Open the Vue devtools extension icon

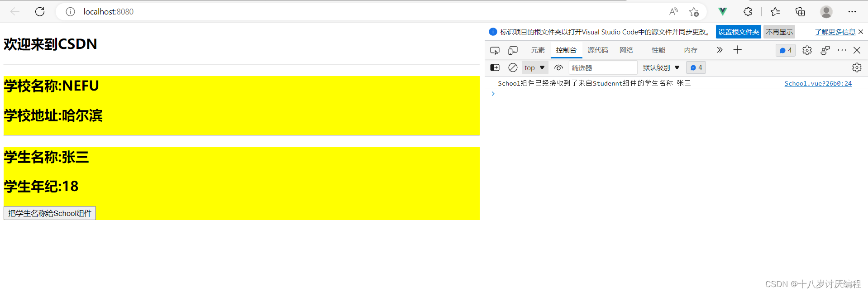click(x=723, y=12)
